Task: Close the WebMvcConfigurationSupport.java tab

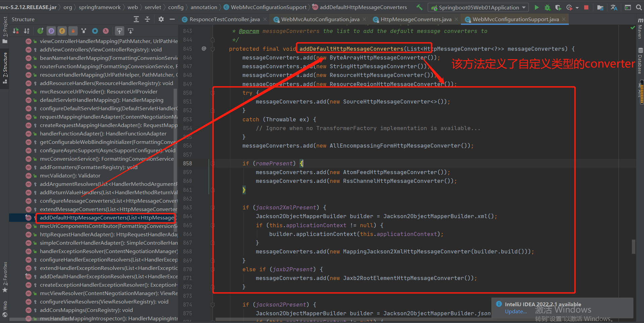Action: [x=564, y=19]
